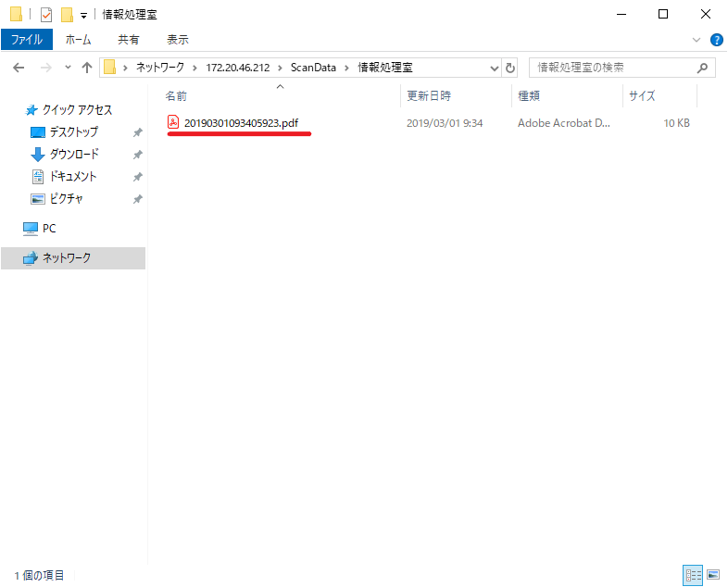Open ドキュメント in the navigation pane

tap(64, 176)
